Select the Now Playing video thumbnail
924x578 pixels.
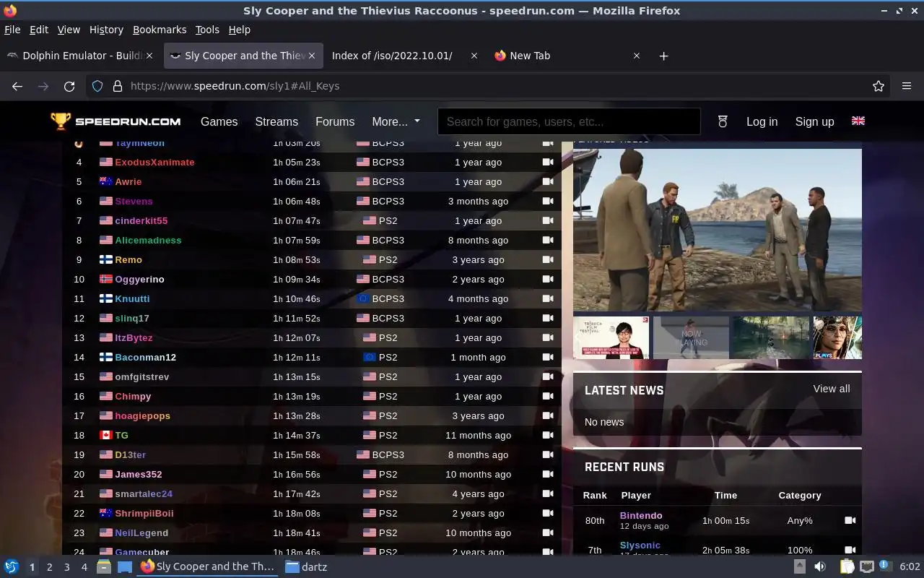[x=691, y=337]
